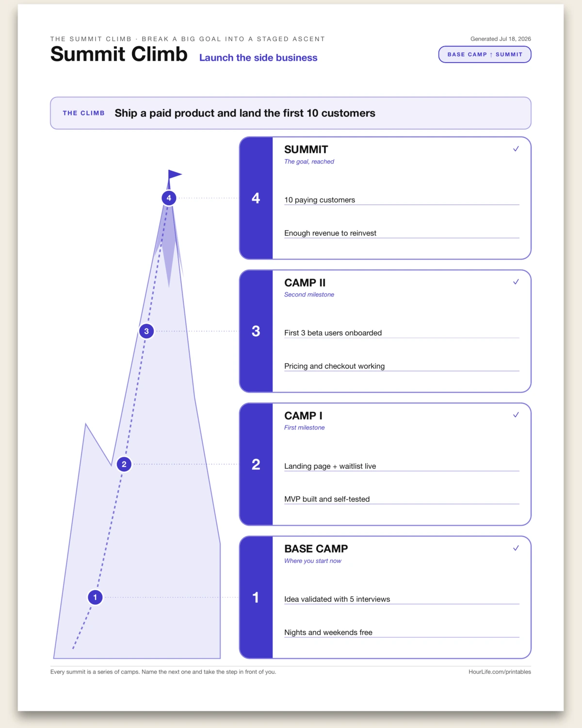Click the Launch the side business subtitle
The width and height of the screenshot is (582, 728).
pyautogui.click(x=258, y=58)
